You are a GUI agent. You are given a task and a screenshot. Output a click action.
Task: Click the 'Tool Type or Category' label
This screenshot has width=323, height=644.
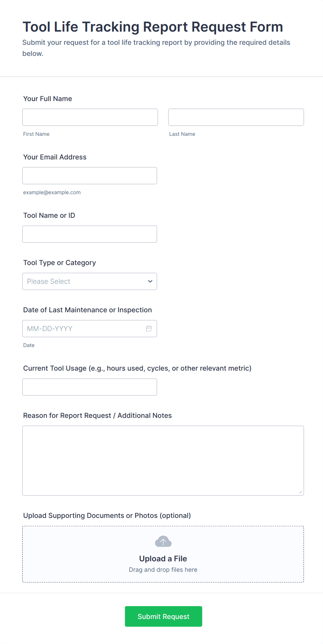[59, 263]
